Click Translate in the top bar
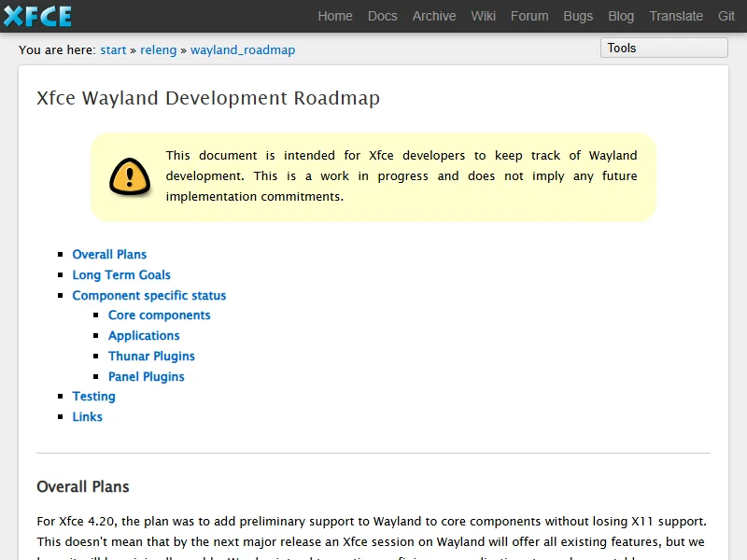The image size is (747, 560). pyautogui.click(x=676, y=16)
